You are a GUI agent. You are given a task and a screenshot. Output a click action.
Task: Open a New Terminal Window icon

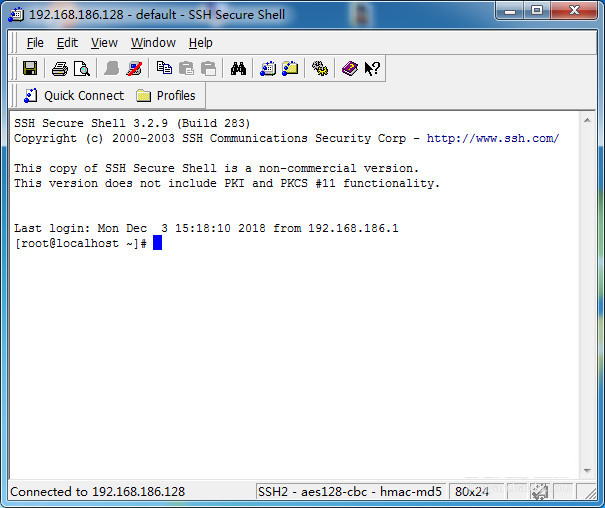(x=268, y=69)
